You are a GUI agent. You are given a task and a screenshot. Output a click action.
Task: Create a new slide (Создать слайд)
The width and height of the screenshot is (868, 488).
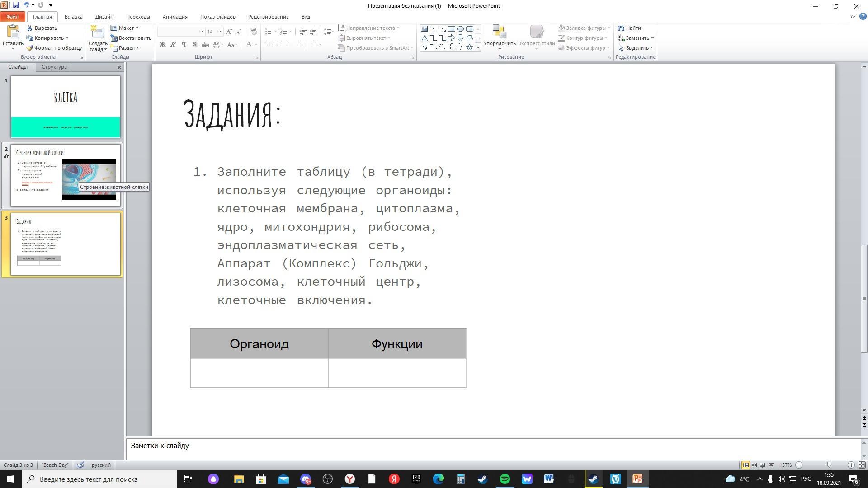point(98,38)
